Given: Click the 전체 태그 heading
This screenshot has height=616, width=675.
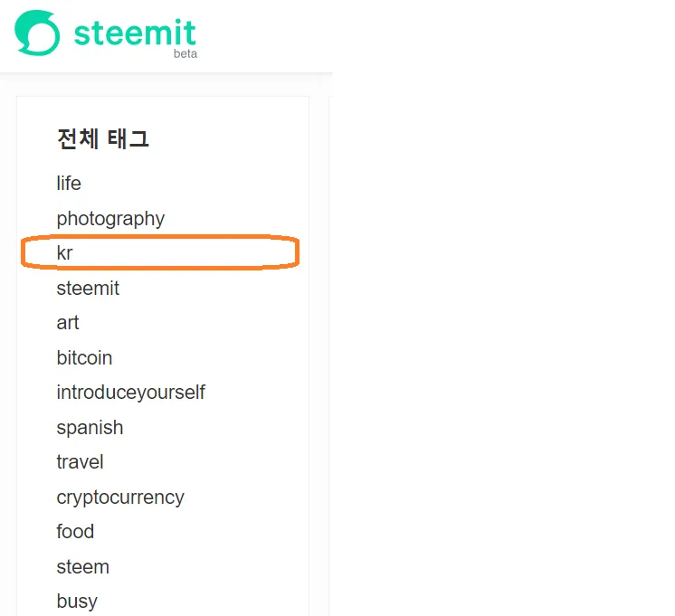Looking at the screenshot, I should (102, 139).
